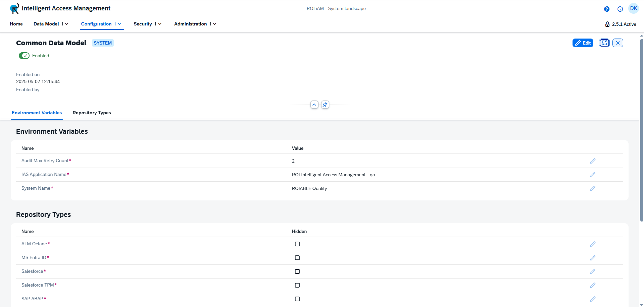The width and height of the screenshot is (644, 307).
Task: Disable the Enabled switch
Action: click(x=24, y=56)
